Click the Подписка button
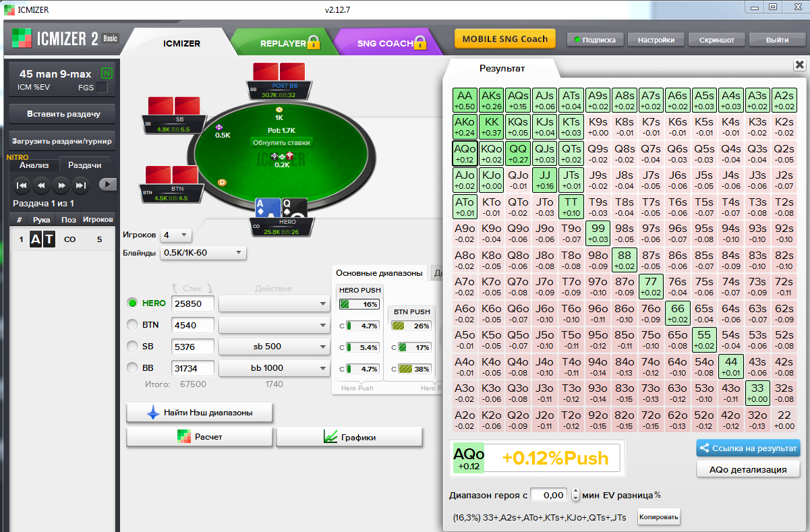The height and width of the screenshot is (532, 810). click(x=595, y=40)
